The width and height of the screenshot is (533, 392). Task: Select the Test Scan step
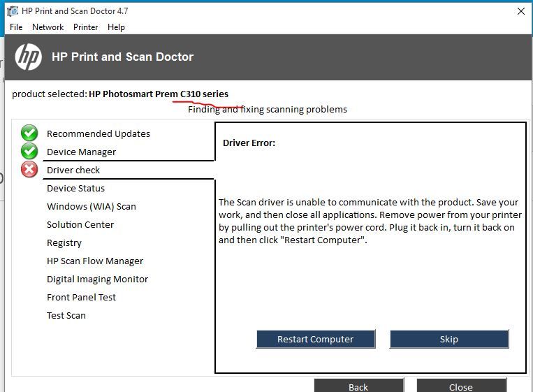[66, 316]
